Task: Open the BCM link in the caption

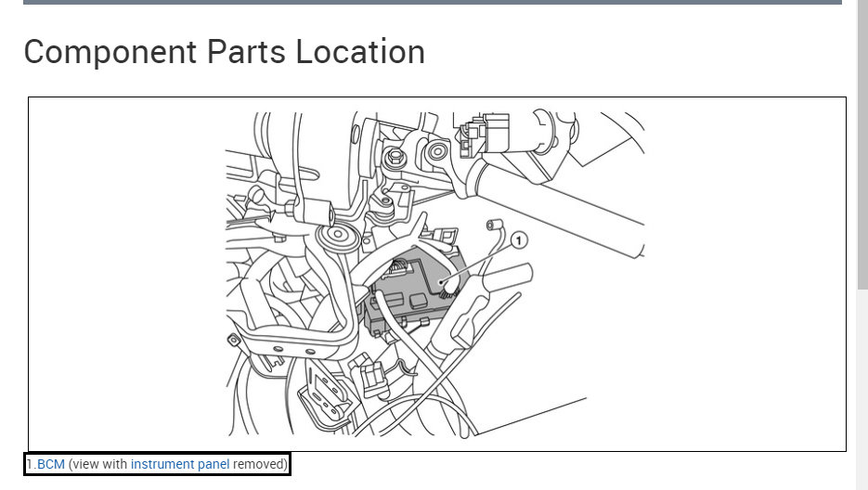Action: (x=51, y=464)
